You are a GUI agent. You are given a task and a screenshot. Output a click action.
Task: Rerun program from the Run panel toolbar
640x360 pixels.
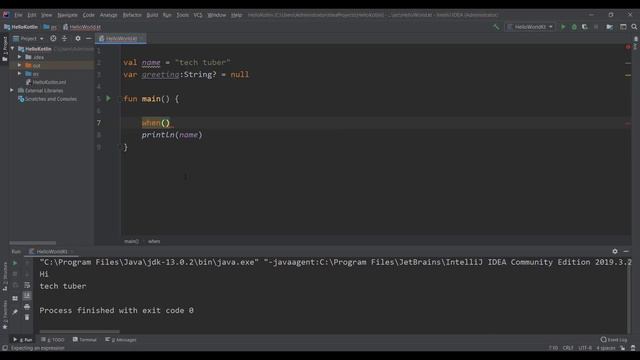click(x=15, y=263)
